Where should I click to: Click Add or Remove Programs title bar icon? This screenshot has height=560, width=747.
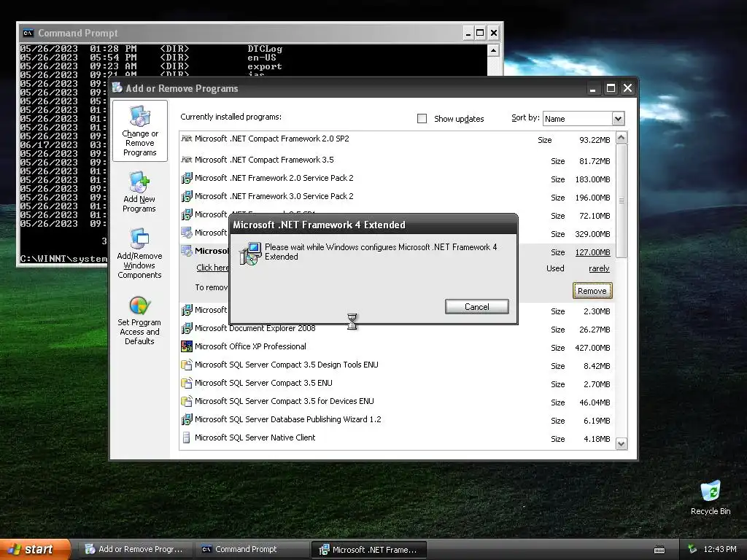click(117, 87)
